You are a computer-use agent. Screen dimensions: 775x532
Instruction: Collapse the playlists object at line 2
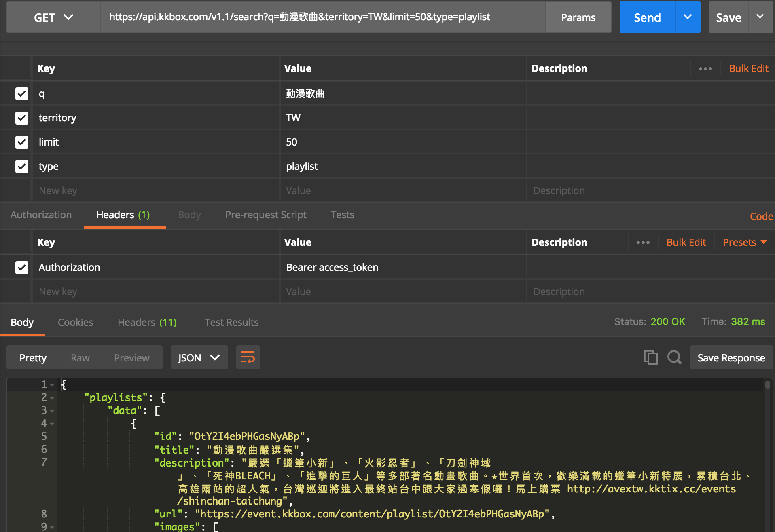[52, 398]
